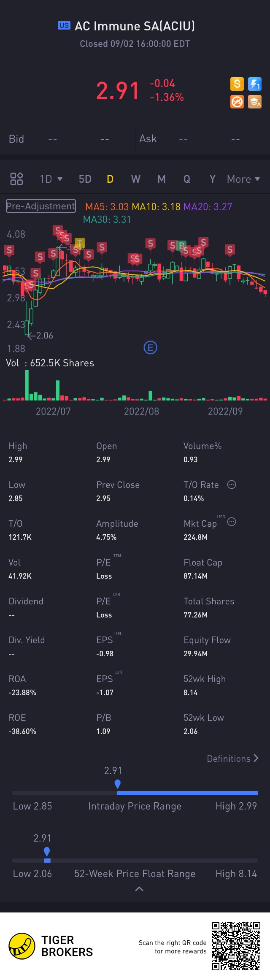This screenshot has height=980, width=270.
Task: Tap the orange crossed-out circle icon
Action: coord(237,102)
